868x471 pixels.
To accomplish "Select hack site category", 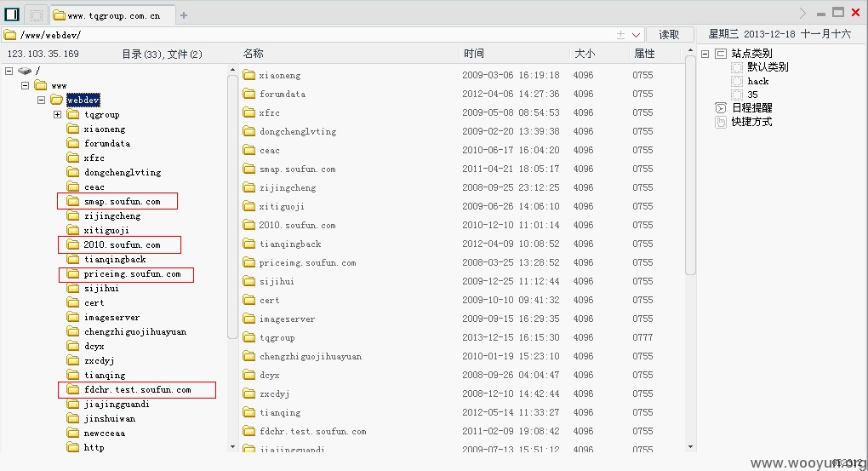I will click(758, 81).
